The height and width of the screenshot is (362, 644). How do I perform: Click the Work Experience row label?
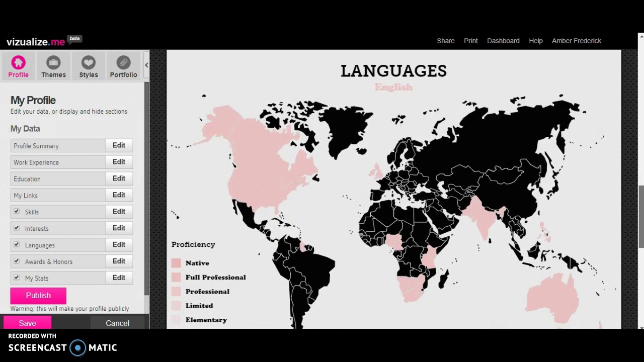pyautogui.click(x=36, y=162)
